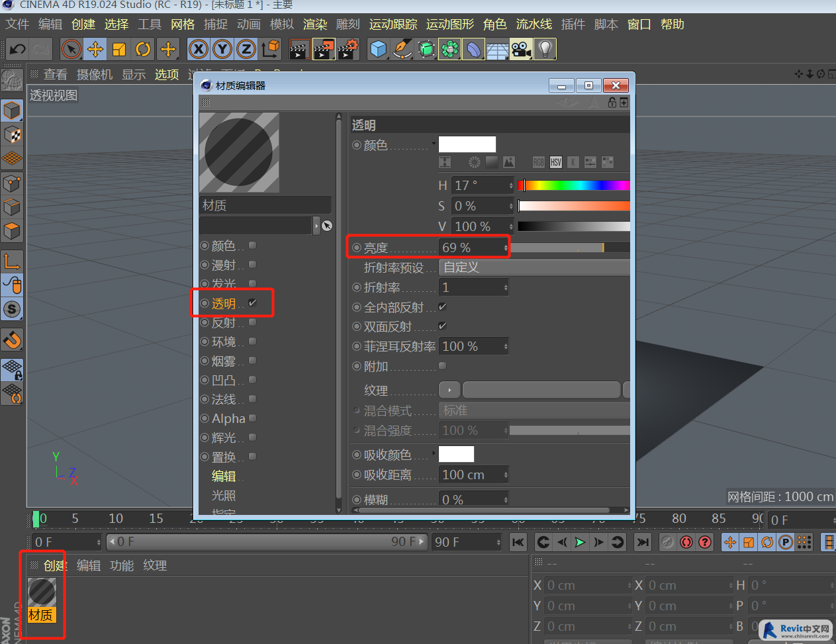Toggle X axis lock
836x644 pixels.
pos(199,49)
